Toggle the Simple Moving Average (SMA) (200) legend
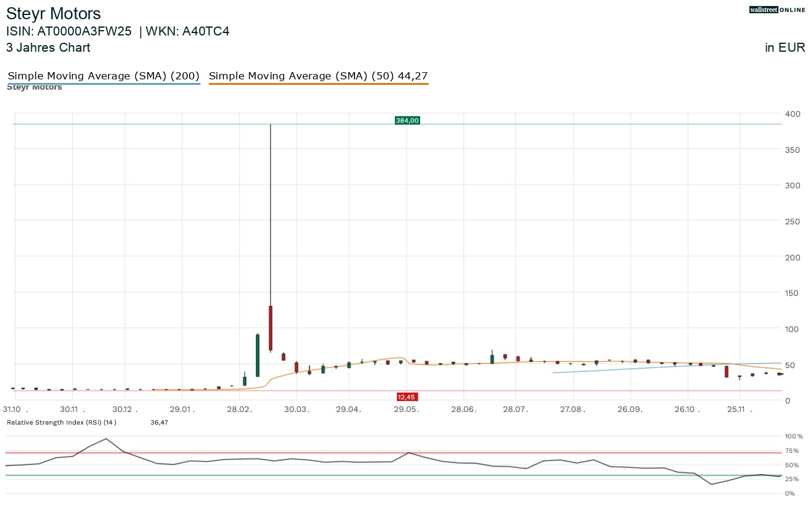This screenshot has width=812, height=510. [x=104, y=76]
